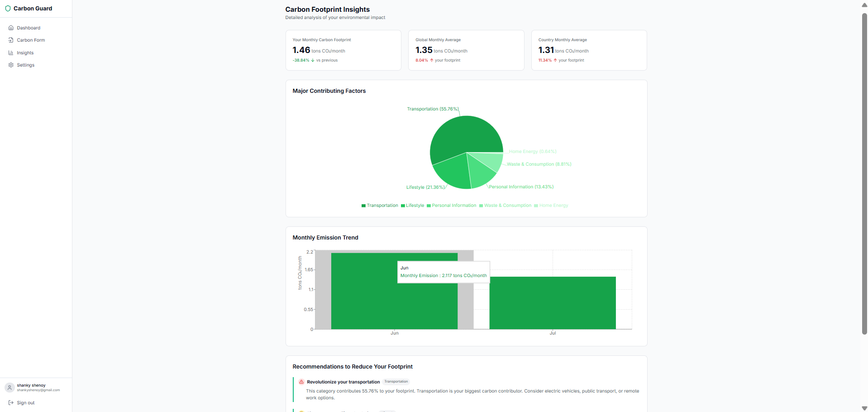Click the "Lifestyle (21.36%)" pie label
The width and height of the screenshot is (868, 412).
[425, 187]
